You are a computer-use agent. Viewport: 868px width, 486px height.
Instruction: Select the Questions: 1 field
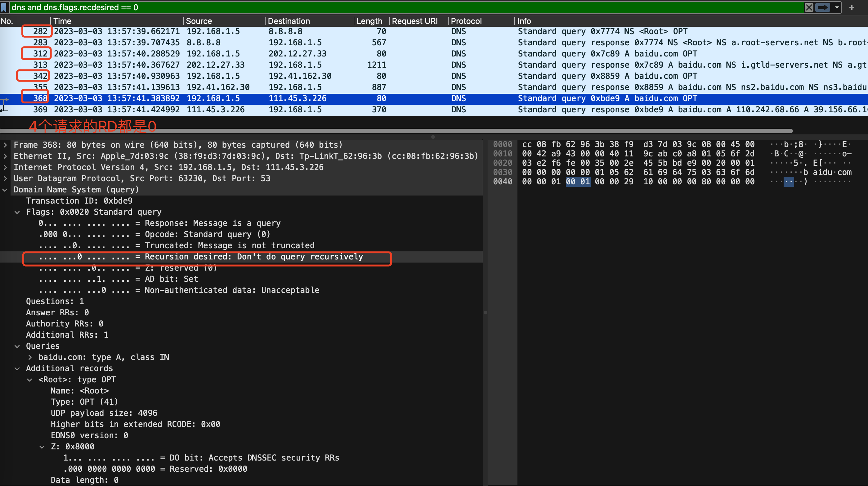[x=55, y=301]
